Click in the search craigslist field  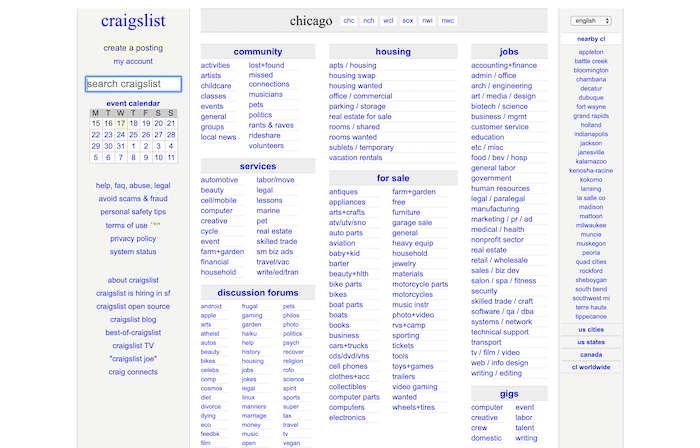point(133,84)
